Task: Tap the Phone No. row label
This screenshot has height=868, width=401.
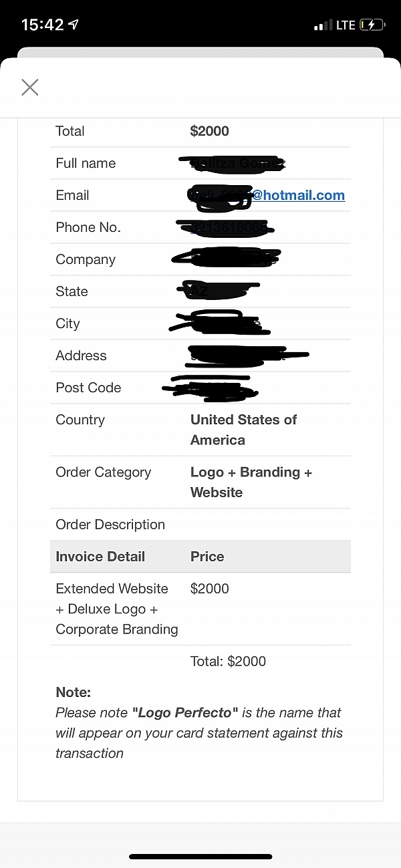Action: point(88,227)
